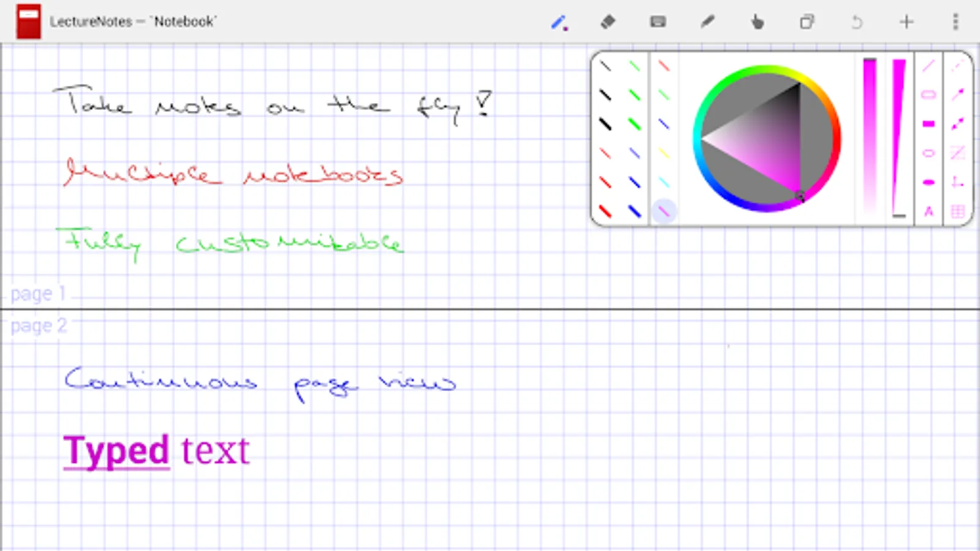This screenshot has height=551, width=980.
Task: Toggle the grid snap icon
Action: coord(958,212)
